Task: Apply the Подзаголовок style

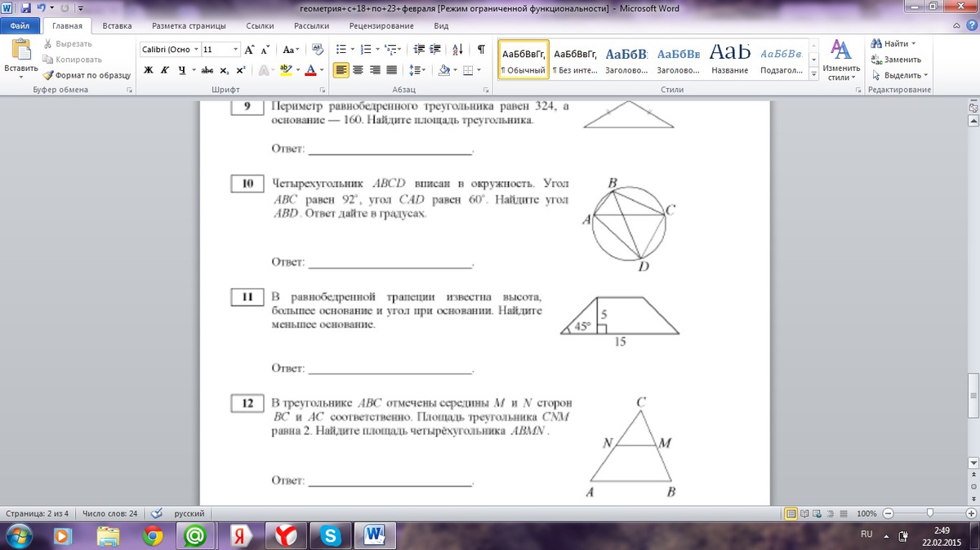Action: coord(781,59)
